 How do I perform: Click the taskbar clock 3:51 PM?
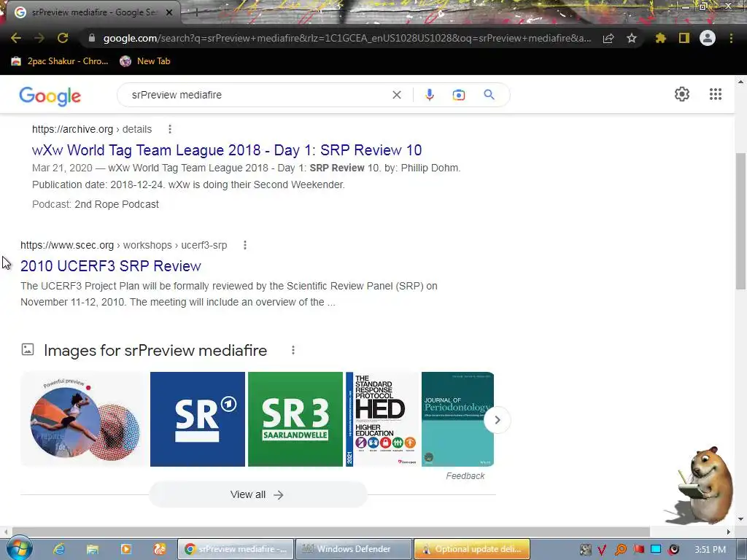(710, 550)
